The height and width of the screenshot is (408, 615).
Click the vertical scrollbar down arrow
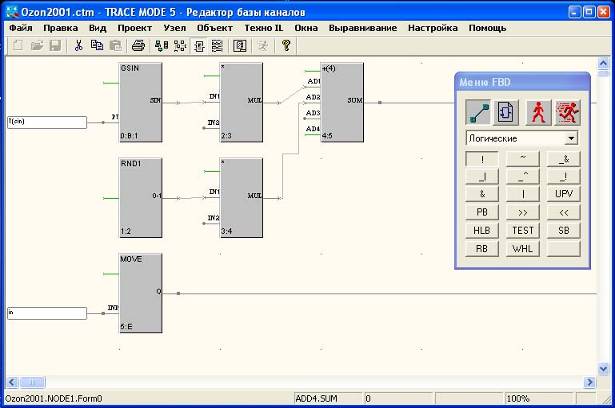pyautogui.click(x=603, y=369)
